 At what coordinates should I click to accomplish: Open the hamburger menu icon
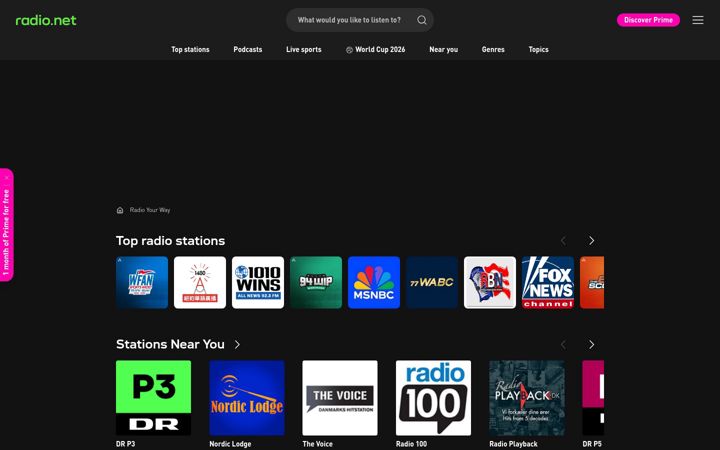(698, 20)
